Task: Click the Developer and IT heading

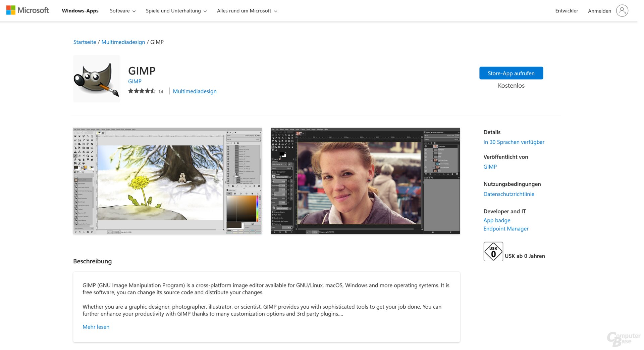Action: (505, 211)
